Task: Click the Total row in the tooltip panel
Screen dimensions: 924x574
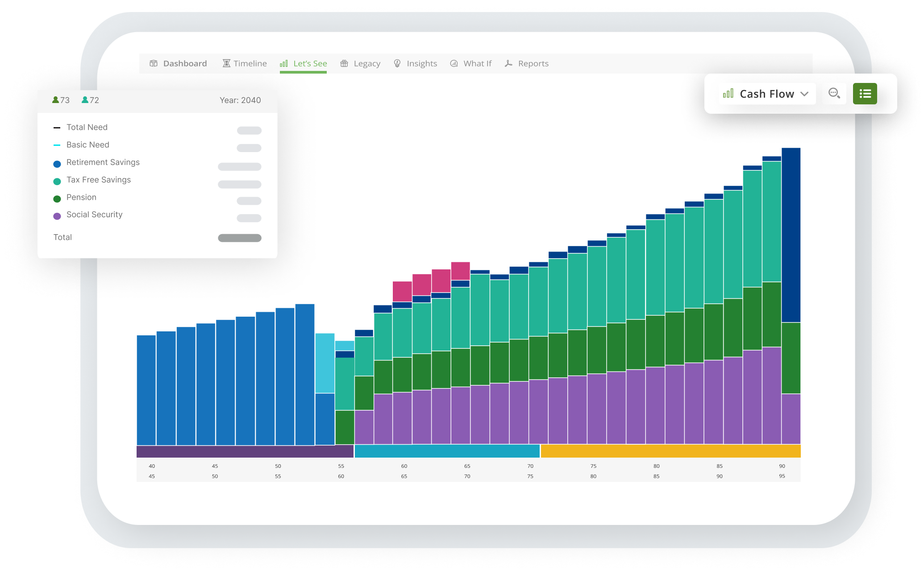Action: pos(62,237)
